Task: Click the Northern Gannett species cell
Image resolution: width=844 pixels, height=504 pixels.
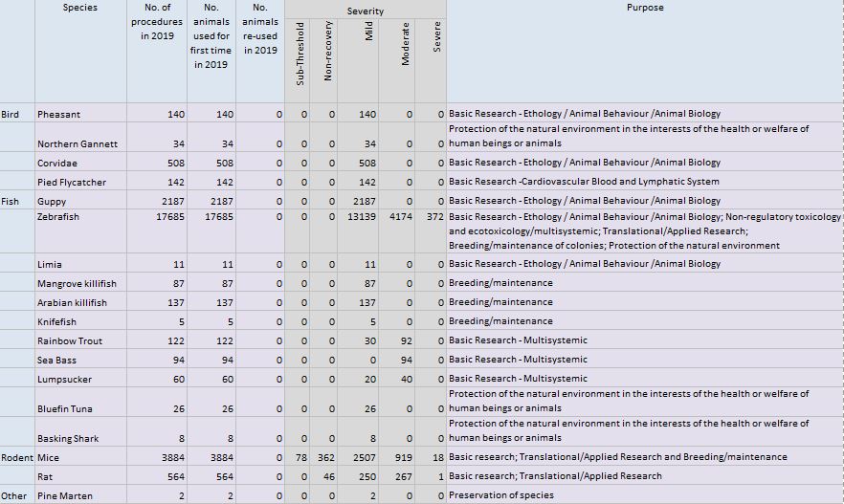Action: coord(78,143)
